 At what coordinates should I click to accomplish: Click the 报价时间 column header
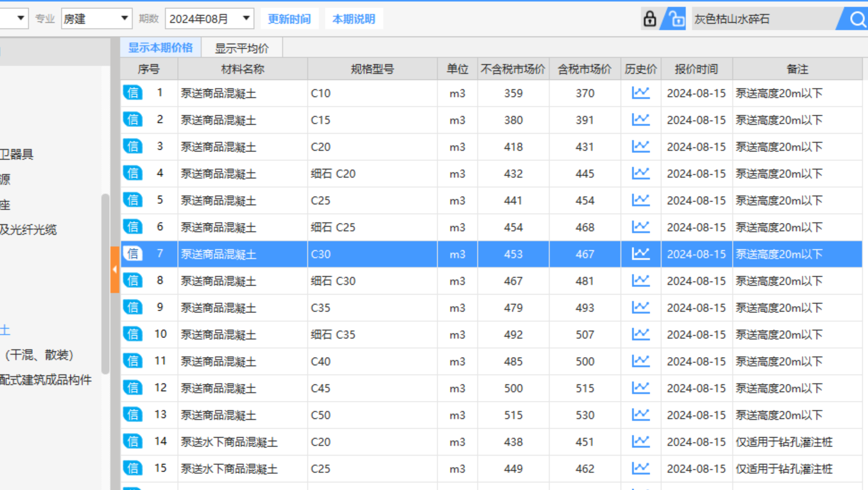pos(697,69)
